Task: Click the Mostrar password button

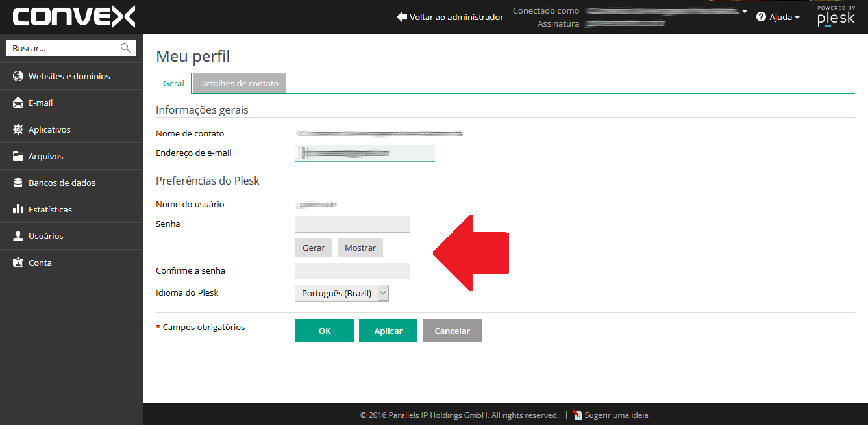Action: [x=360, y=248]
